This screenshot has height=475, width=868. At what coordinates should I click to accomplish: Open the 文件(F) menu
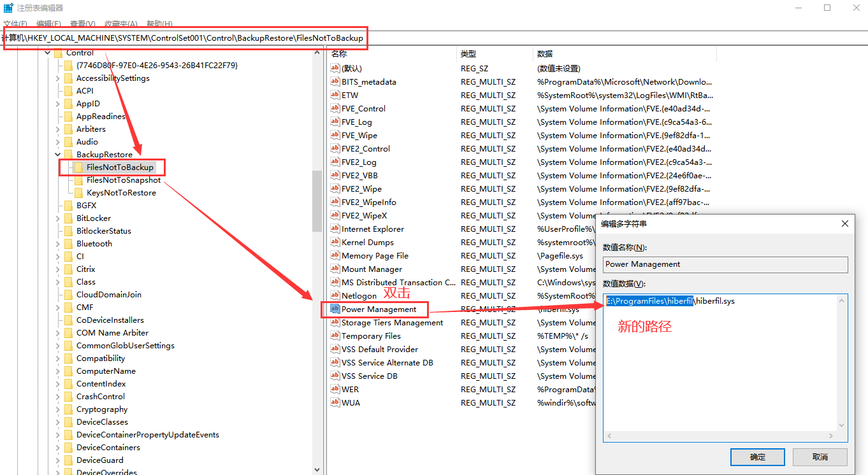pyautogui.click(x=15, y=24)
